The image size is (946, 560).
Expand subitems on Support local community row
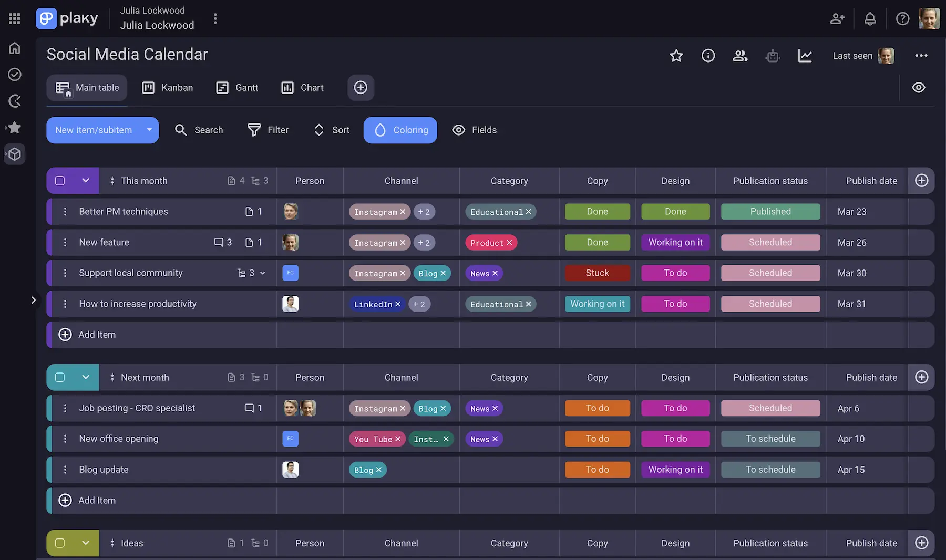pyautogui.click(x=263, y=273)
